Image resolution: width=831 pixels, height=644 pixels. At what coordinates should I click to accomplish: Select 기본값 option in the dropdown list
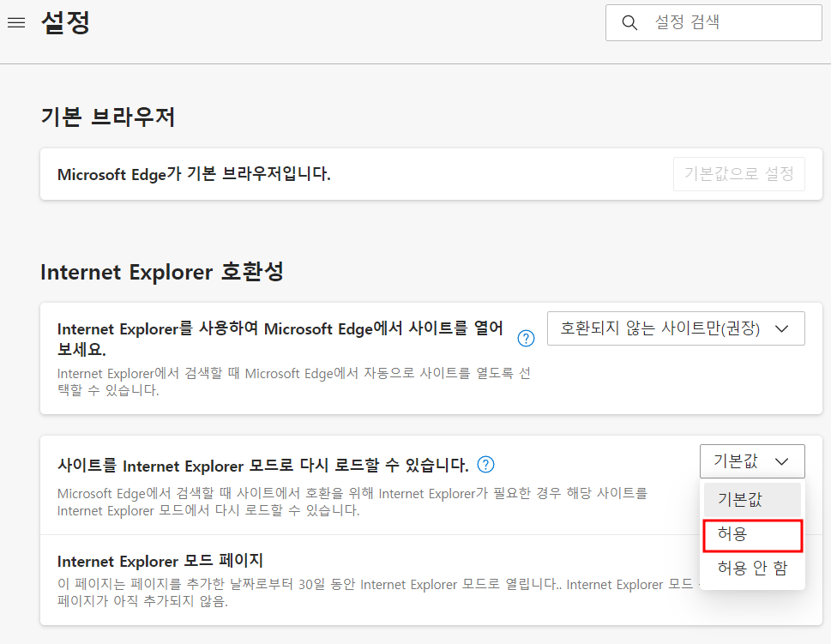click(752, 499)
